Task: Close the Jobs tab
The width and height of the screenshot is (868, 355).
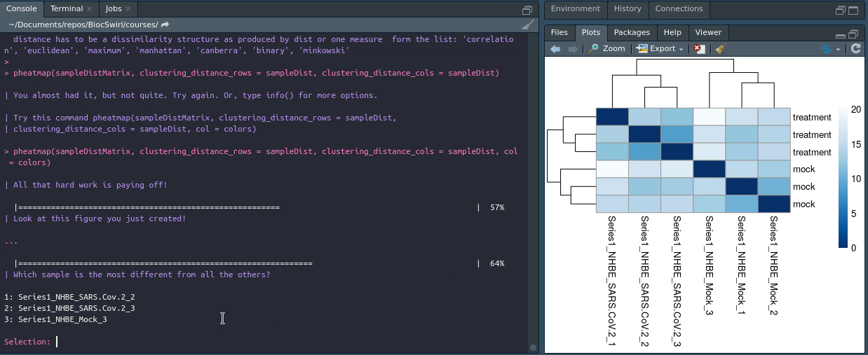Action: [x=129, y=9]
